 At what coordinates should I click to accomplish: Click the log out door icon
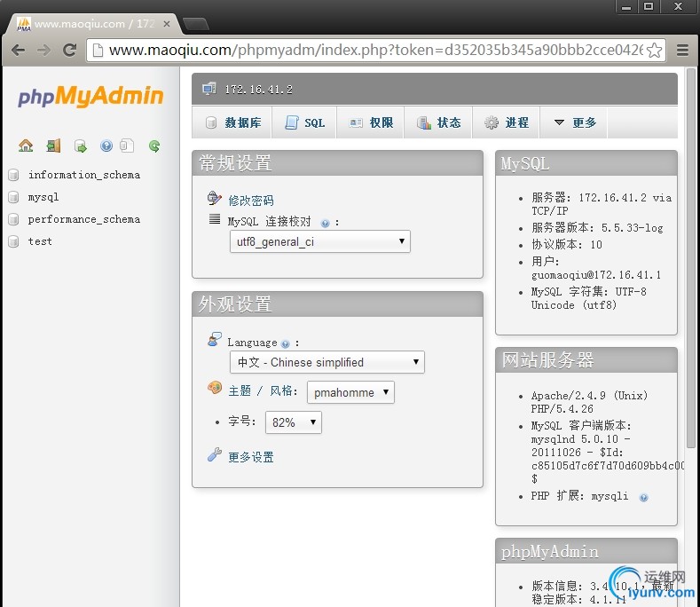[x=53, y=146]
